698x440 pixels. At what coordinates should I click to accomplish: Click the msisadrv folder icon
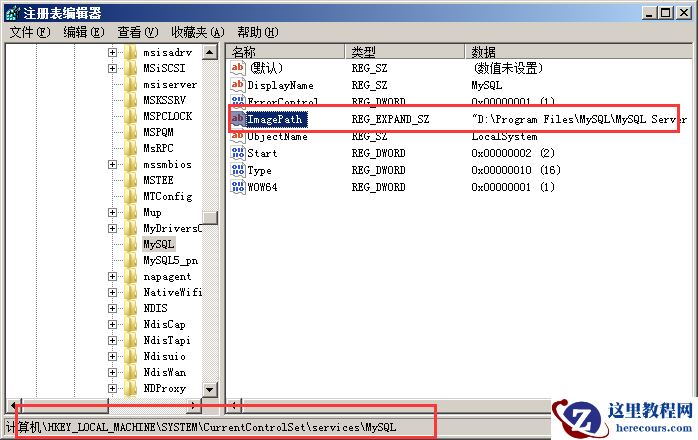130,53
